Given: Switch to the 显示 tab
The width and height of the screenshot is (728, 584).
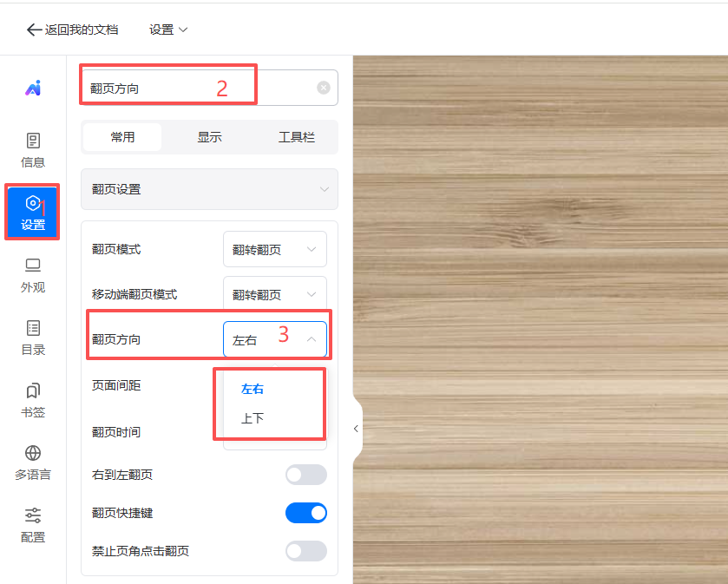Looking at the screenshot, I should pos(209,137).
